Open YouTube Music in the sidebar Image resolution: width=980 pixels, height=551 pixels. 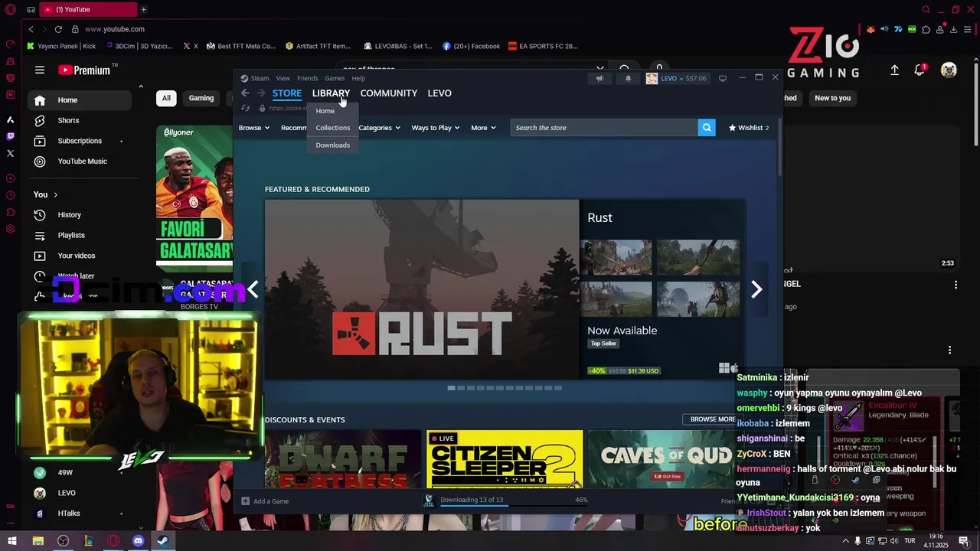pyautogui.click(x=80, y=161)
